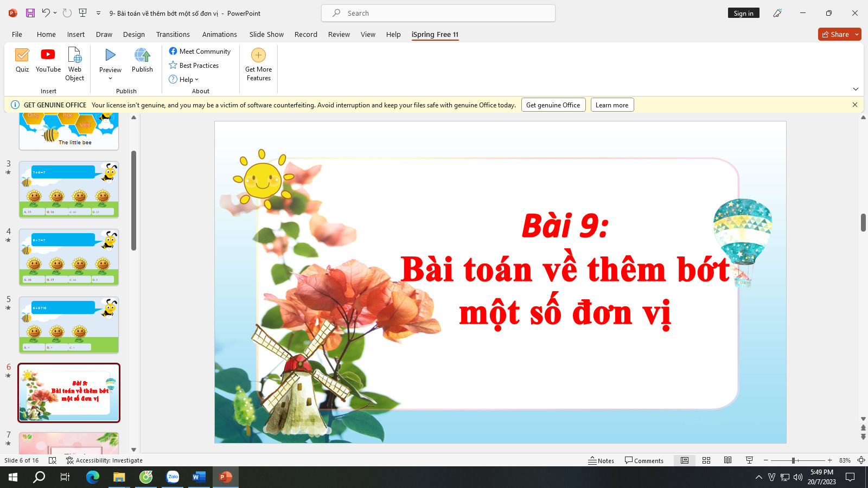Switch to Slide Sorter view

click(x=706, y=460)
